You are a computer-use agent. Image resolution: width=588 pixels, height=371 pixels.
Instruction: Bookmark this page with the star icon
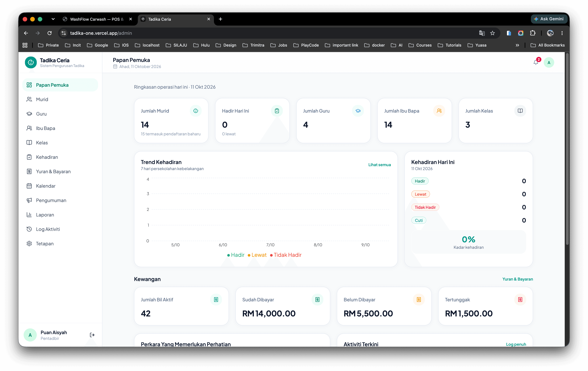[493, 33]
